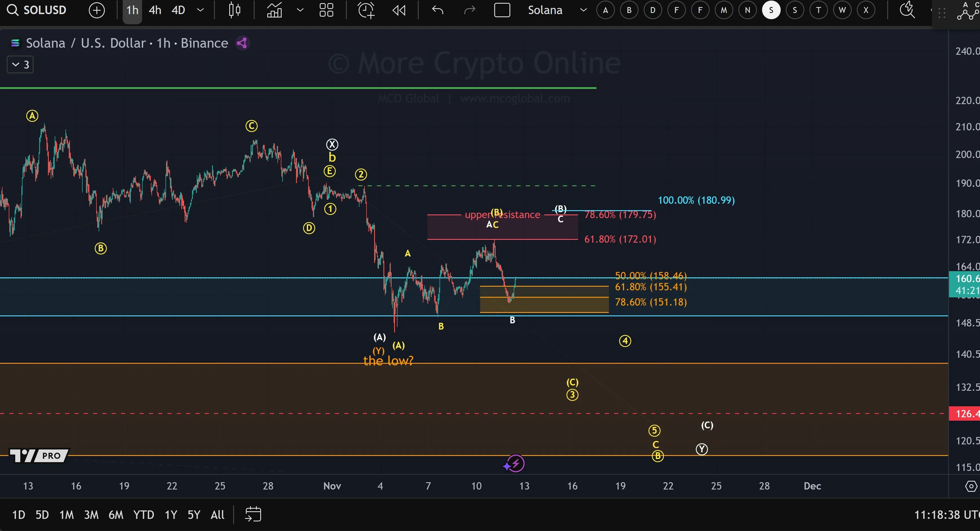Select the 1M date range
Image resolution: width=980 pixels, height=531 pixels.
point(67,515)
